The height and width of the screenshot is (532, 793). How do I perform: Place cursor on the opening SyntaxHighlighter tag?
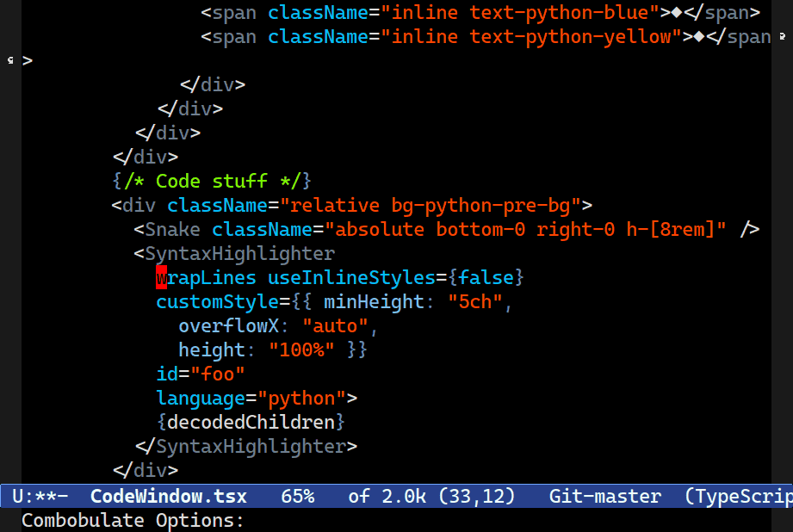point(234,254)
